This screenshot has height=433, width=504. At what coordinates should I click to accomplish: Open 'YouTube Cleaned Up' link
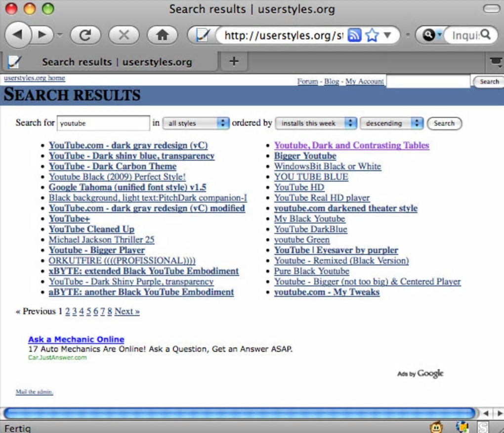point(91,230)
